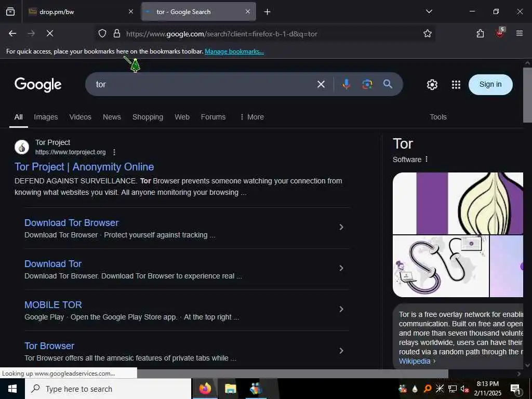Open Firefox hamburger application menu
532x399 pixels.
pos(520,33)
